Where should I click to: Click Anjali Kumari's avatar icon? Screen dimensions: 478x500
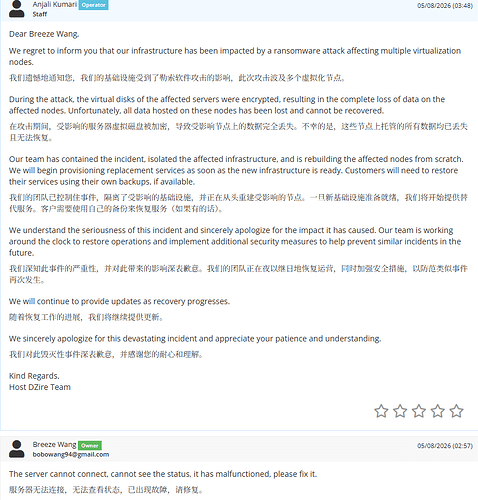coord(16,9)
